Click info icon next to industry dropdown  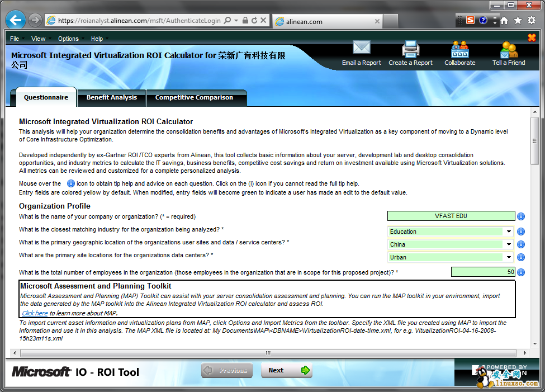point(521,232)
